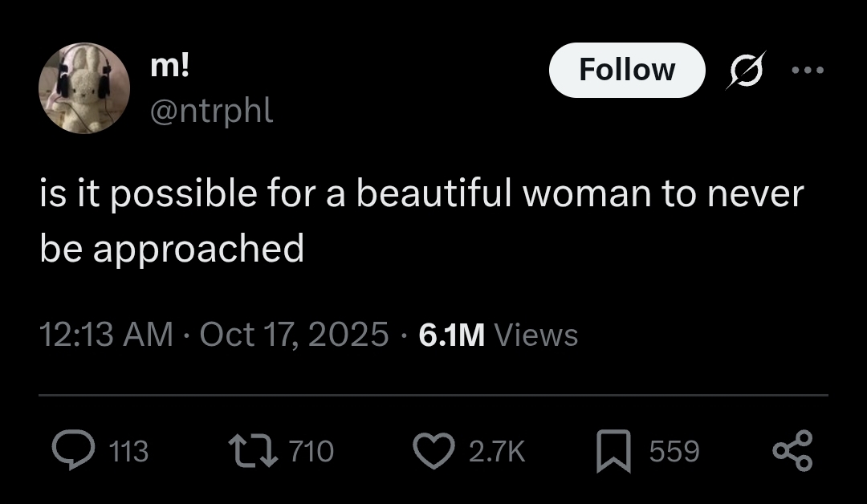867x504 pixels.
Task: Click the 6.1M view count number
Action: (451, 334)
